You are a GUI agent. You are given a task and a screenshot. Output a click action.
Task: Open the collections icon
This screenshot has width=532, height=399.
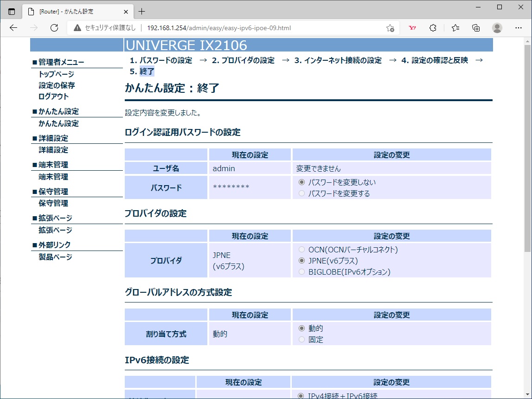(476, 28)
